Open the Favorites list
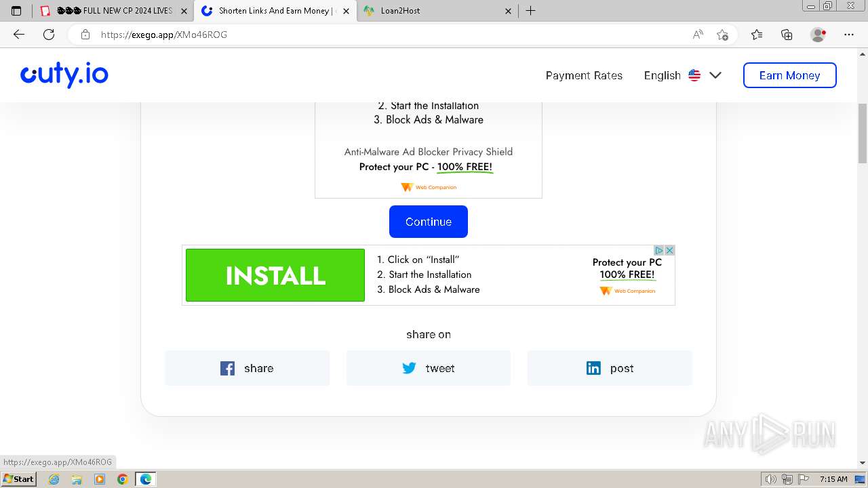 (x=757, y=35)
